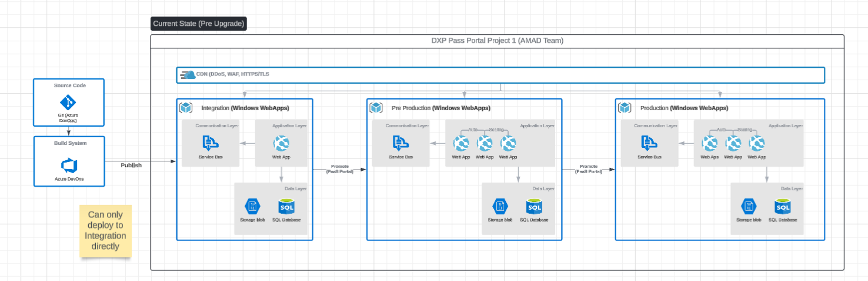Screen dimensions: 868x281
Task: Click the Pre Production cube icon
Action: pyautogui.click(x=376, y=108)
